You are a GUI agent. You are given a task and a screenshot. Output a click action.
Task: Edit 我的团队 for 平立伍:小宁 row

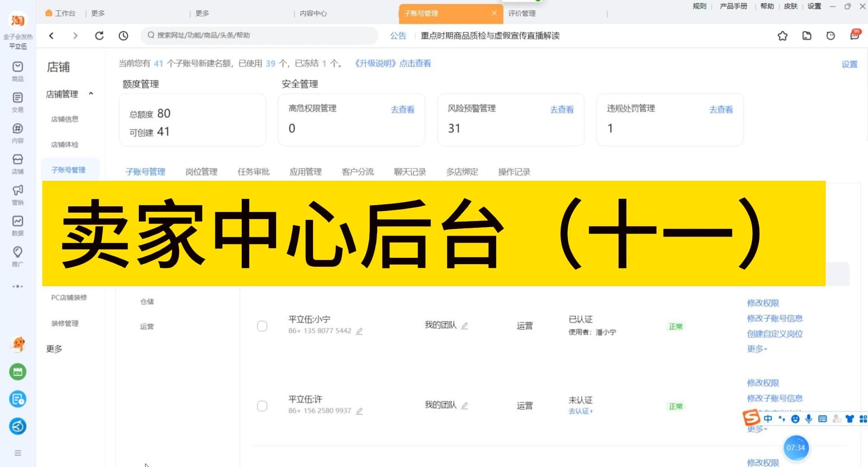click(x=465, y=326)
